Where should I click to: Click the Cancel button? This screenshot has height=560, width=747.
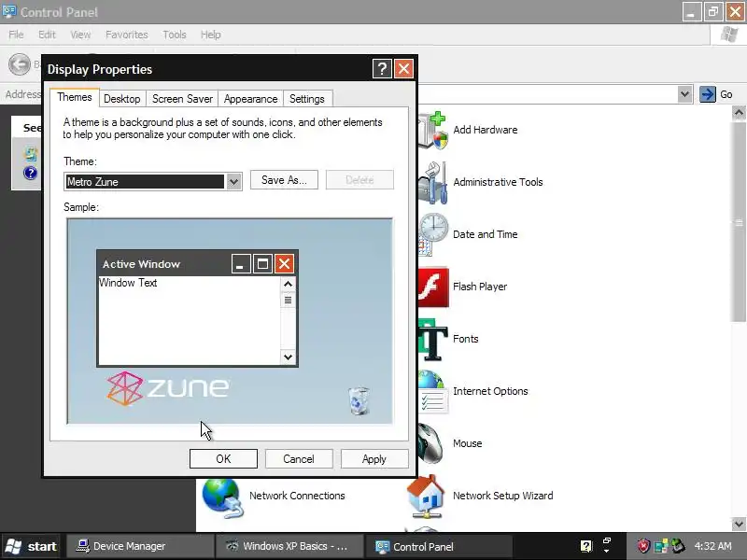299,459
